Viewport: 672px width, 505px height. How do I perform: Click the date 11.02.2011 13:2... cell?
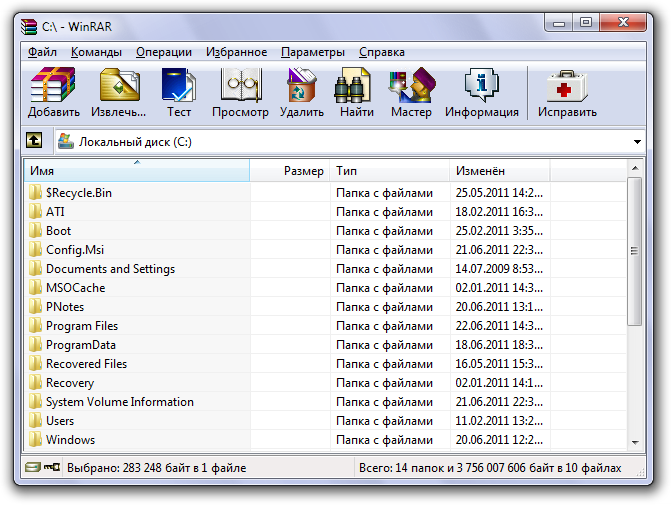coord(499,421)
